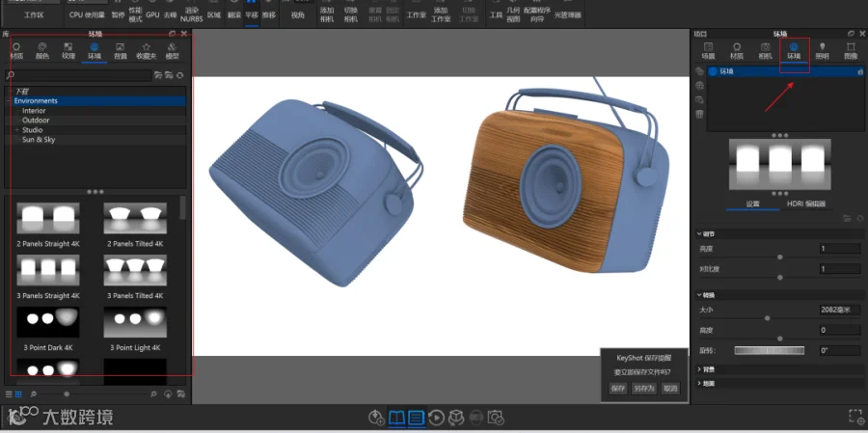Screen dimensions: 868x433
Task: Select the 纹理 library tab icon
Action: point(68,51)
